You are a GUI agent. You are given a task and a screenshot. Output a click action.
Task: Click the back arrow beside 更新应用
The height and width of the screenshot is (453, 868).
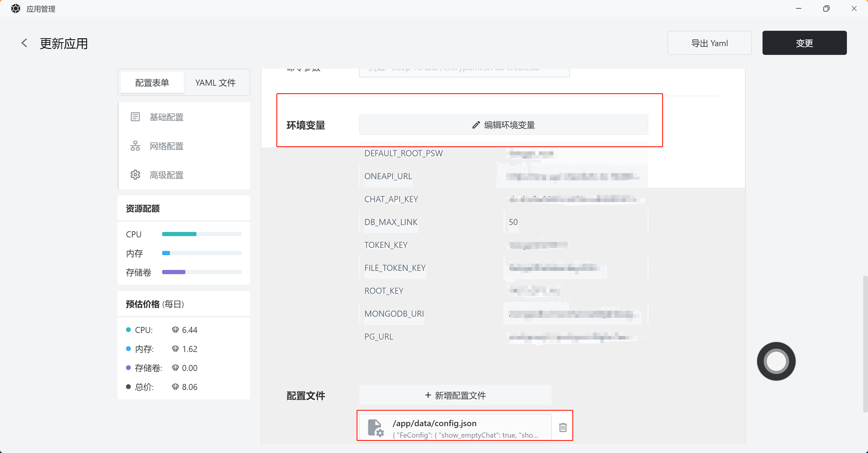(x=24, y=43)
